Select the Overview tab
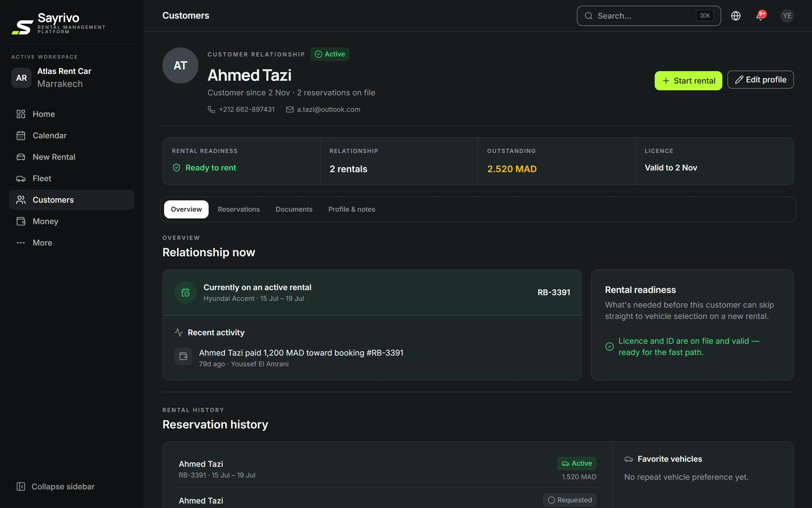The width and height of the screenshot is (812, 508). pyautogui.click(x=186, y=209)
